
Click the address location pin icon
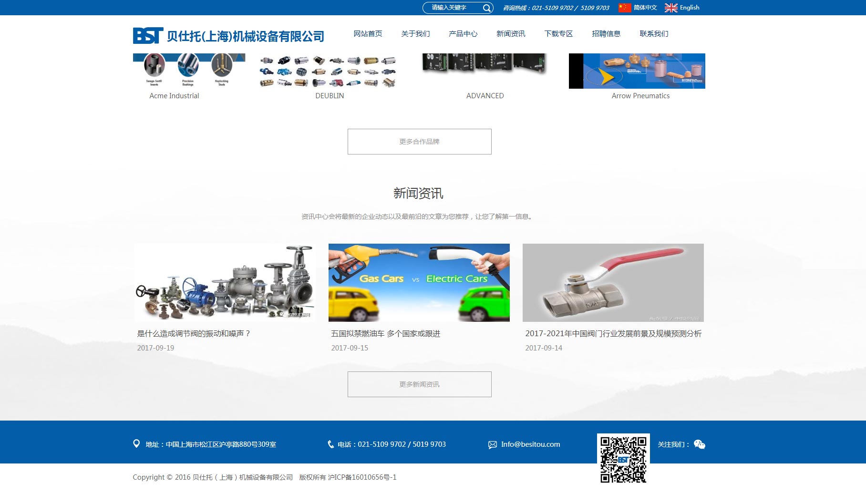(136, 444)
